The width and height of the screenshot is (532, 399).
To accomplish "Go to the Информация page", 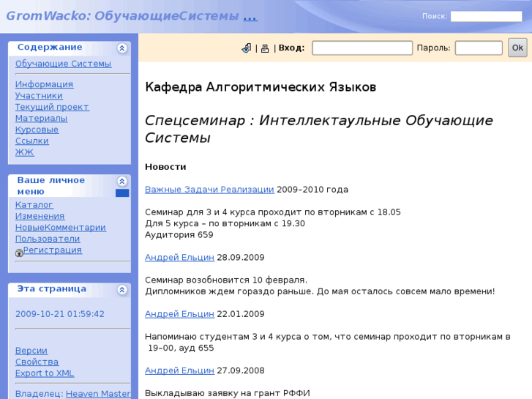I will 44,84.
